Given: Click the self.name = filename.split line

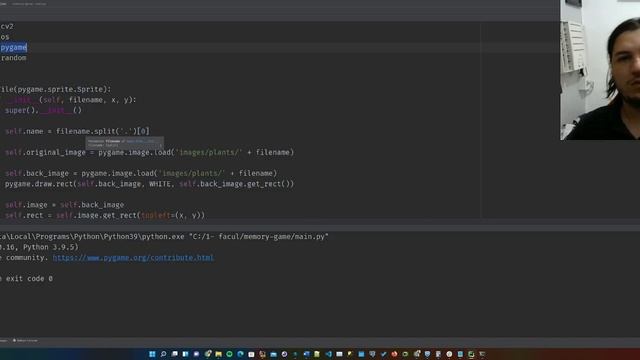Looking at the screenshot, I should click(78, 131).
